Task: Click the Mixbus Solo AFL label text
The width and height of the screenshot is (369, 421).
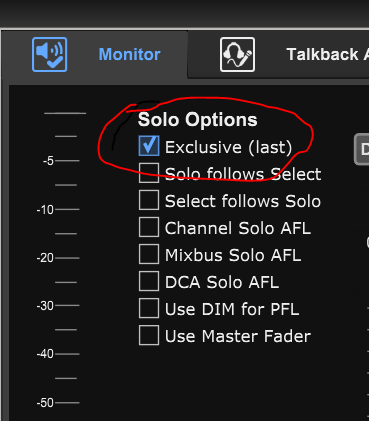Action: pyautogui.click(x=233, y=255)
